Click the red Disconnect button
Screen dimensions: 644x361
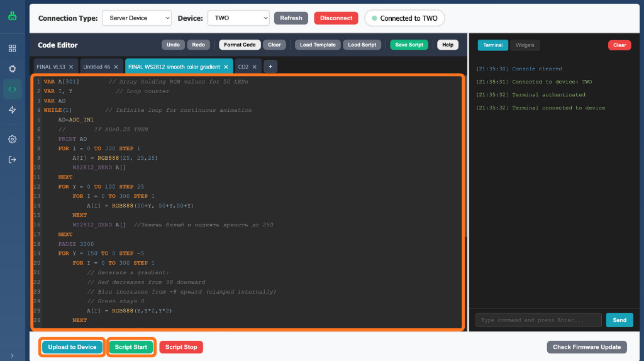pyautogui.click(x=336, y=18)
